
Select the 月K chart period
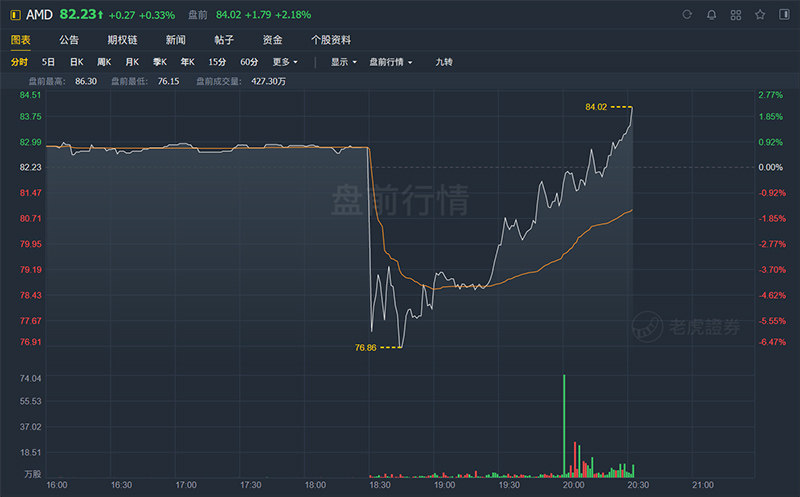coord(132,62)
